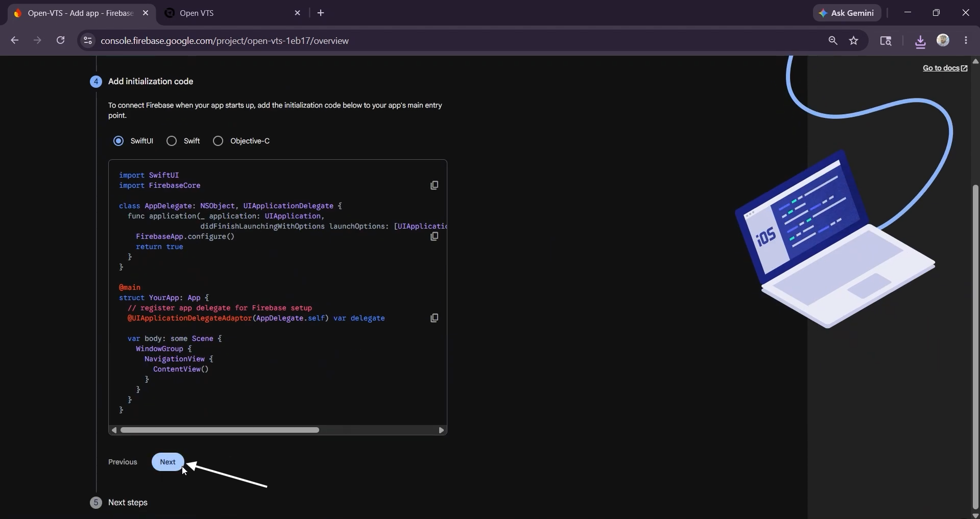Viewport: 980px width, 519px height.
Task: Ask Gemini from the title bar
Action: point(847,13)
